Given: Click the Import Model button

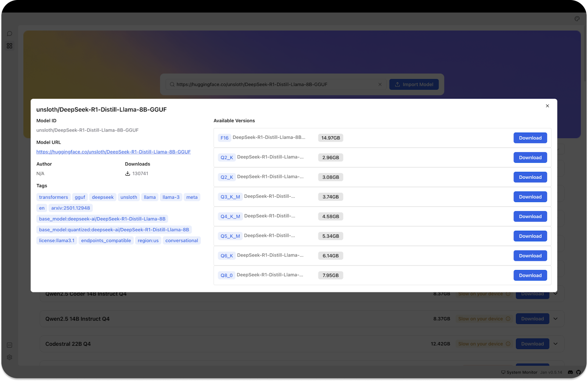Looking at the screenshot, I should 414,84.
